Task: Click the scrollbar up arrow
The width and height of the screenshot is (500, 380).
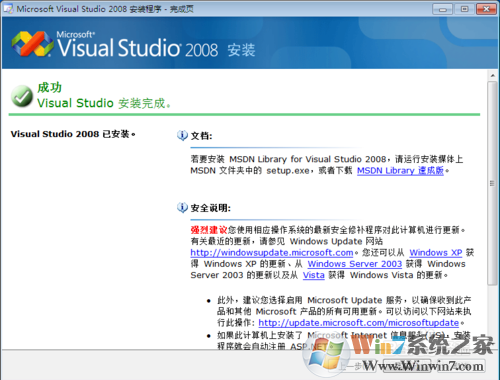Action: [493, 76]
